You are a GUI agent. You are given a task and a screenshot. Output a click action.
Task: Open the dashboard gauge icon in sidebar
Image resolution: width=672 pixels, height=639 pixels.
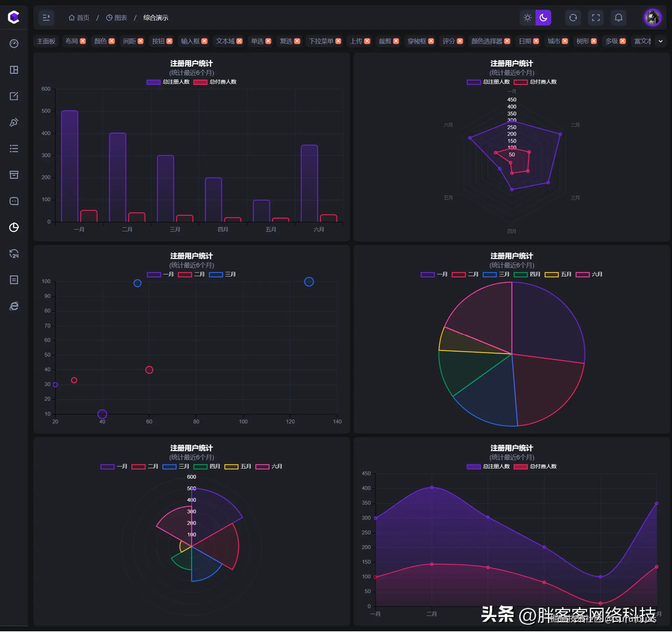tap(14, 44)
